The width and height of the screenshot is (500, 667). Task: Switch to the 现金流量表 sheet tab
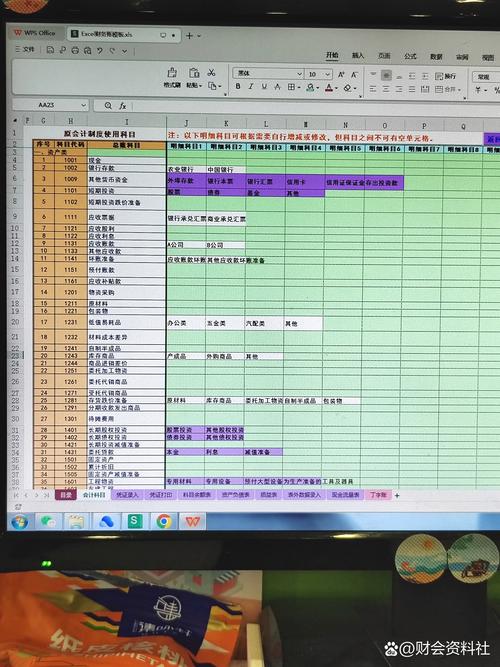click(x=346, y=495)
